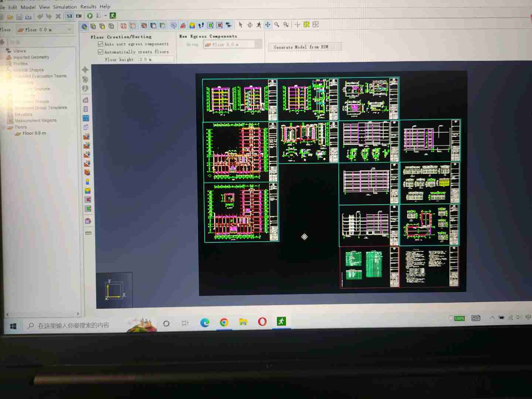532x399 pixels.
Task: Open Chrome from the Windows taskbar
Action: click(x=224, y=323)
